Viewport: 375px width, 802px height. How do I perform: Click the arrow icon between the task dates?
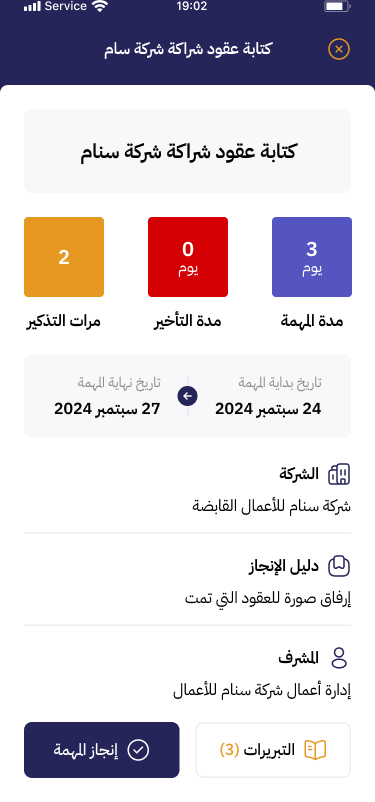coord(188,396)
